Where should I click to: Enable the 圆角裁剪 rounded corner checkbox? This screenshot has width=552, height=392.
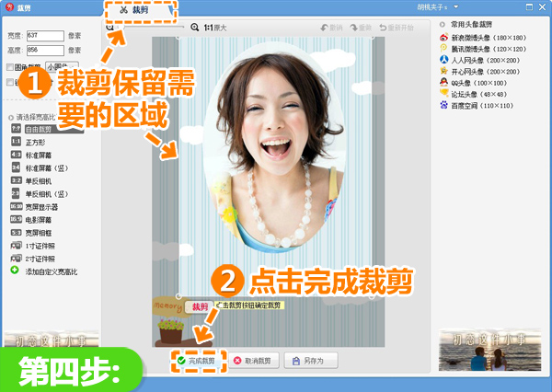[x=10, y=67]
